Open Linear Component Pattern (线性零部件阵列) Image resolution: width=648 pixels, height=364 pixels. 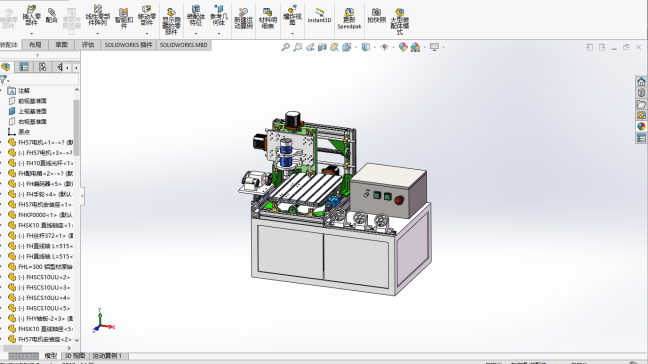(98, 16)
